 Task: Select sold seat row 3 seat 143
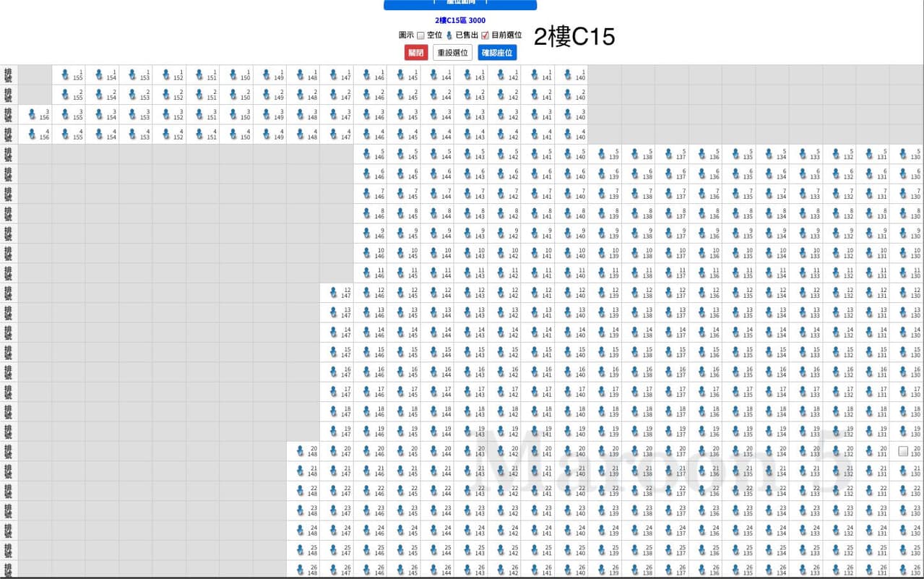point(468,114)
